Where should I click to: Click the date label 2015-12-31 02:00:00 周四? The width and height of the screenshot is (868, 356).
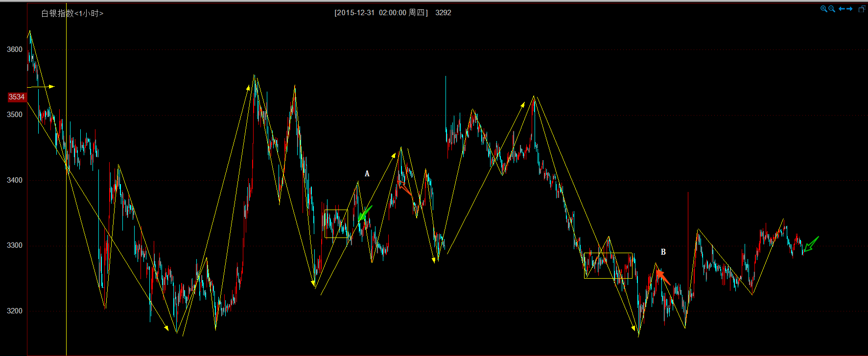pyautogui.click(x=381, y=13)
